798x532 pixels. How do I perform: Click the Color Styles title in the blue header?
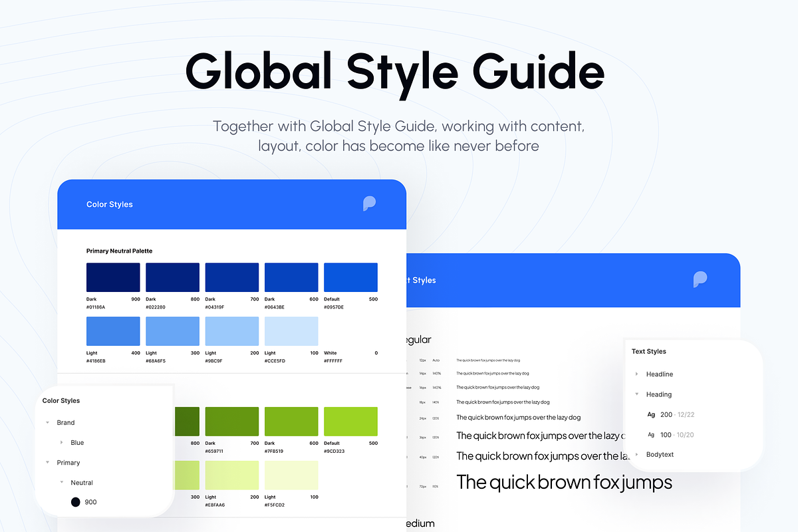pos(110,204)
